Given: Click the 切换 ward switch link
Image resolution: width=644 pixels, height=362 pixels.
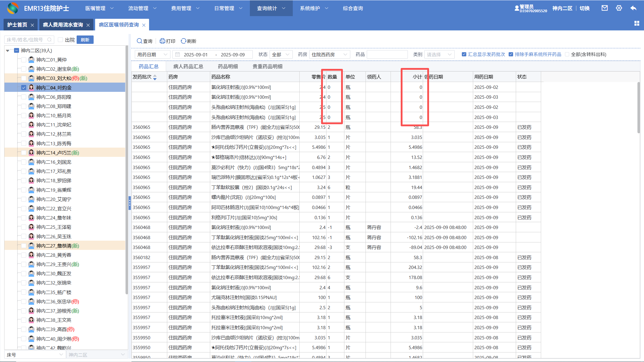Looking at the screenshot, I should (584, 8).
